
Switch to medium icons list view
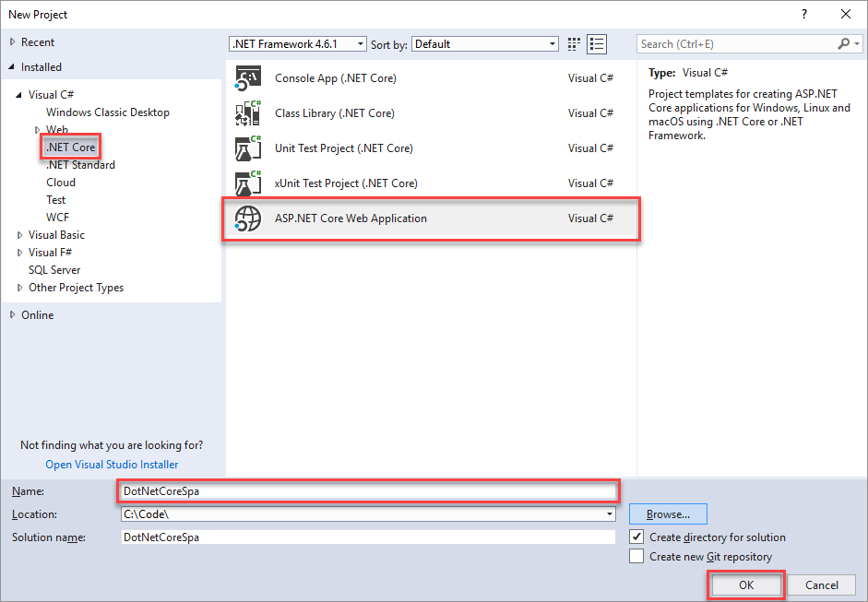point(597,44)
